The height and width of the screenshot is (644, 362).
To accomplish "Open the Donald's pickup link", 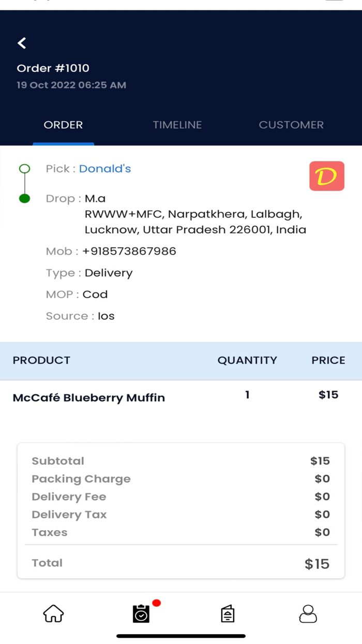I will [x=105, y=169].
